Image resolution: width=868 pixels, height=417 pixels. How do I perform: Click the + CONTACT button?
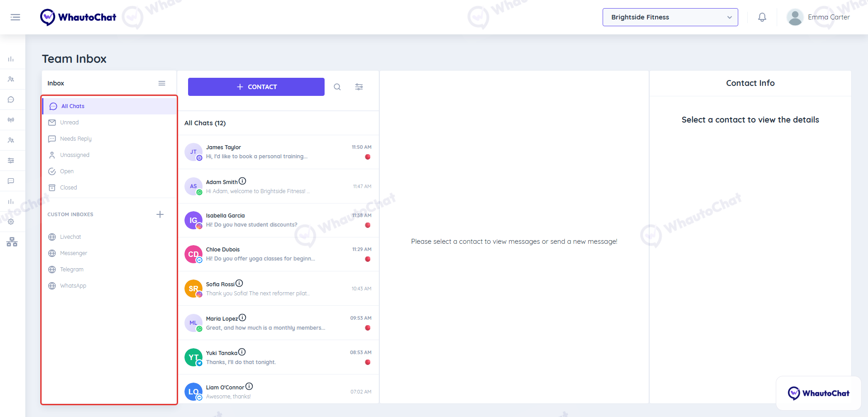256,87
